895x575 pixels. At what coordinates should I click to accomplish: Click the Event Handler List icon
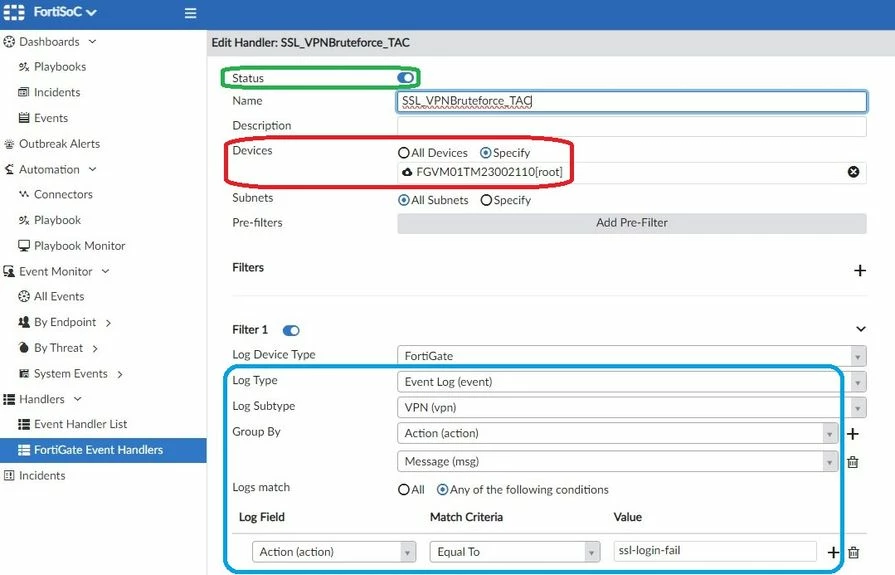click(x=23, y=424)
